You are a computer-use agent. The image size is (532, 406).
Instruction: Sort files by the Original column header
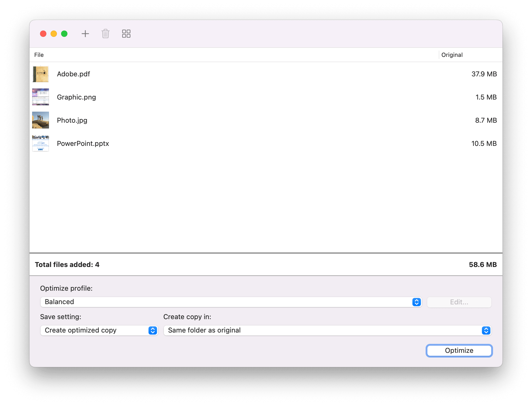(452, 55)
